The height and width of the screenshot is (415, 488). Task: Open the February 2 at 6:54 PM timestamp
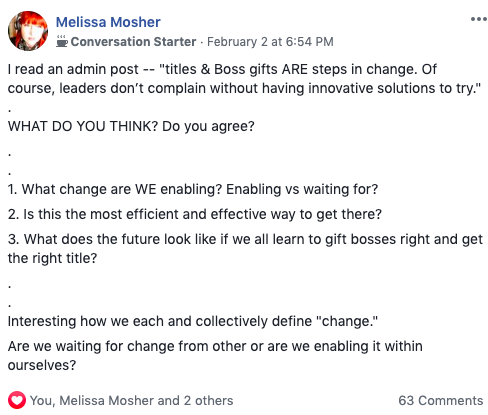pos(270,42)
